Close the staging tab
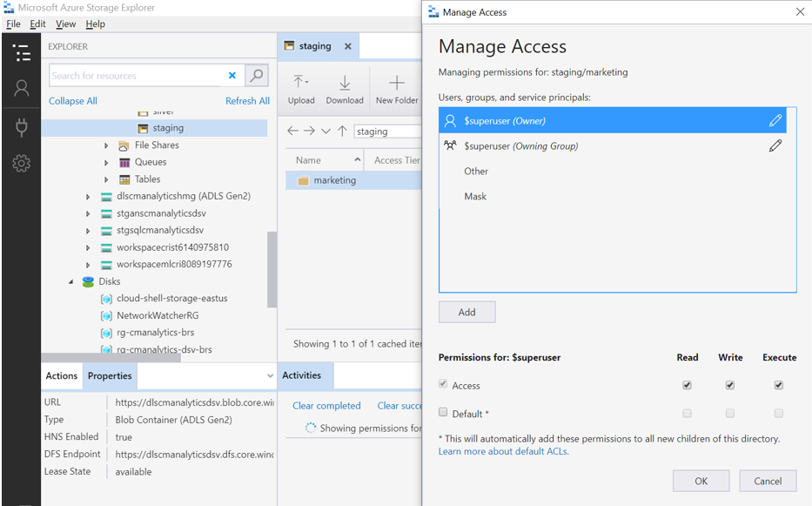The image size is (812, 506). tap(348, 46)
